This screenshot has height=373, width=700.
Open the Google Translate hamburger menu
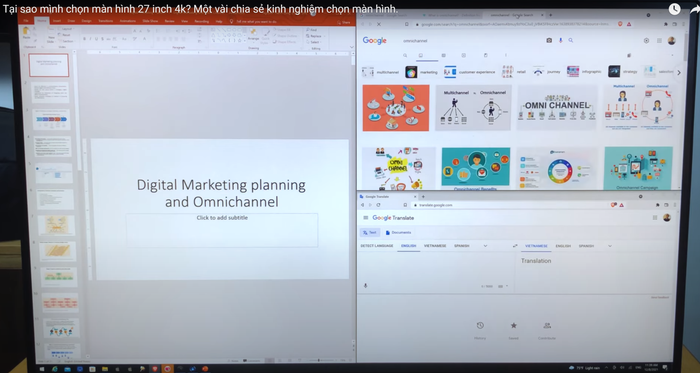pyautogui.click(x=366, y=218)
